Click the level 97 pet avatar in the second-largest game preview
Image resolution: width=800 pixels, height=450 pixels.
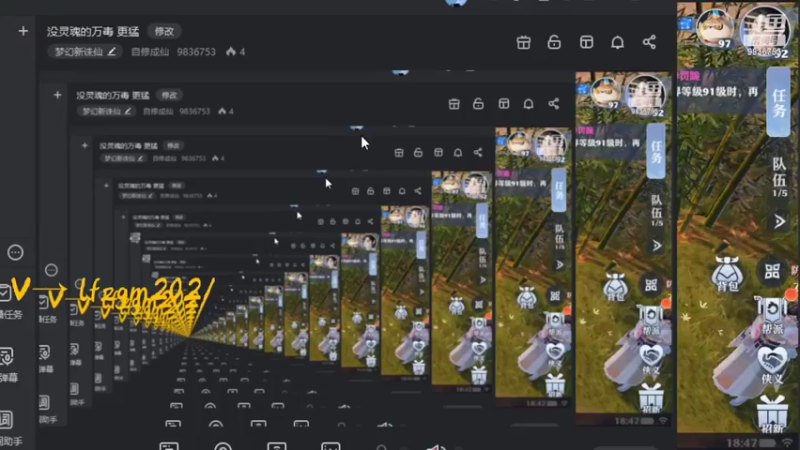click(x=606, y=93)
